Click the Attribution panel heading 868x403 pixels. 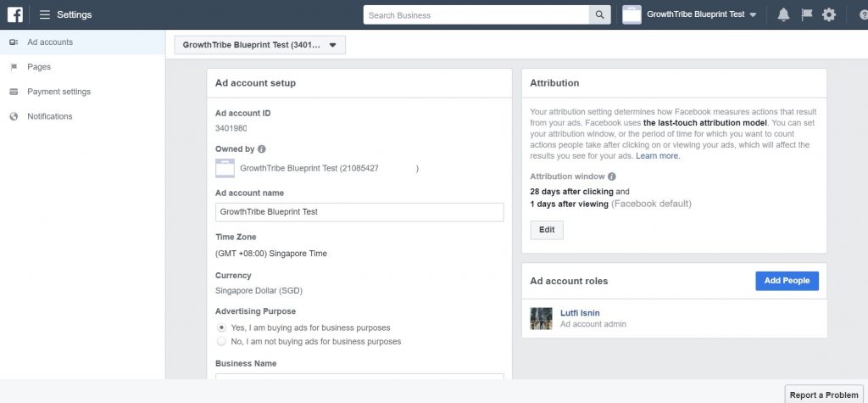[x=554, y=83]
